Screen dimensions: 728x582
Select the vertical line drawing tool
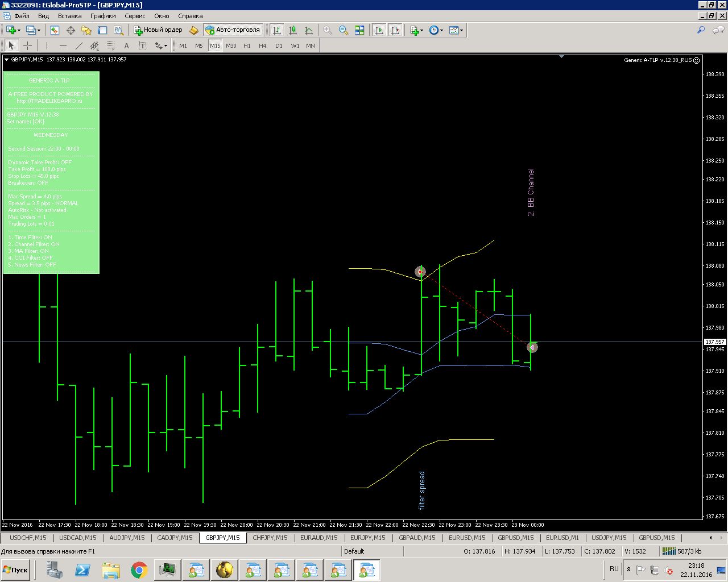point(47,45)
